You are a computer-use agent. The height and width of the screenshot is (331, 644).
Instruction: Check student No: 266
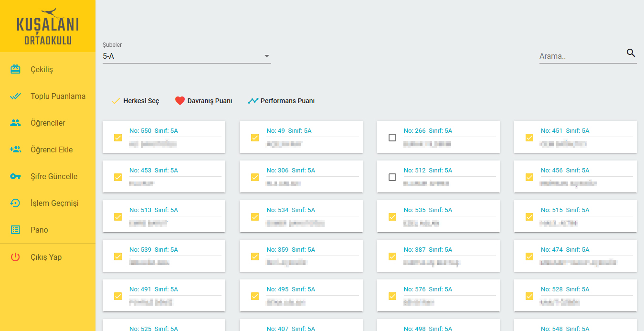392,138
